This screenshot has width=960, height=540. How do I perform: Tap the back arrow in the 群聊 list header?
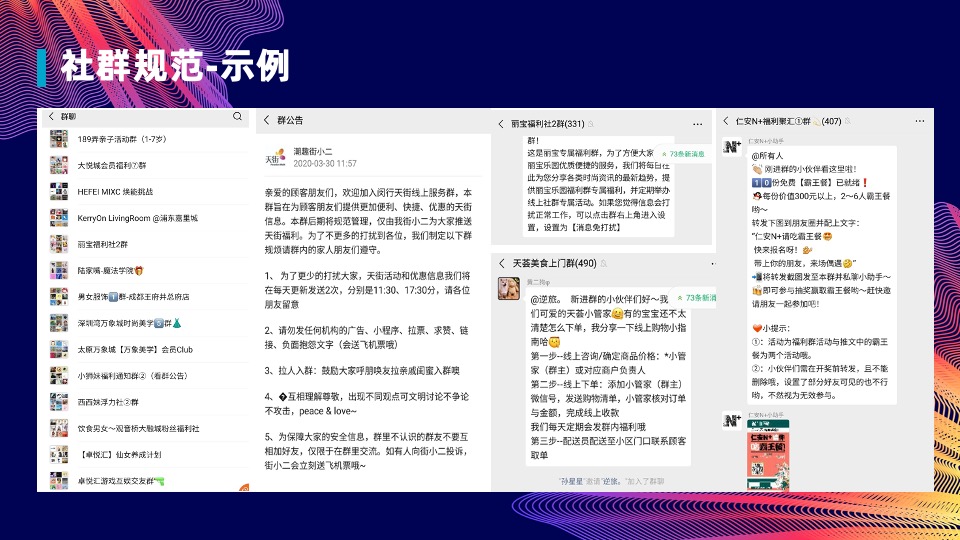pyautogui.click(x=51, y=116)
